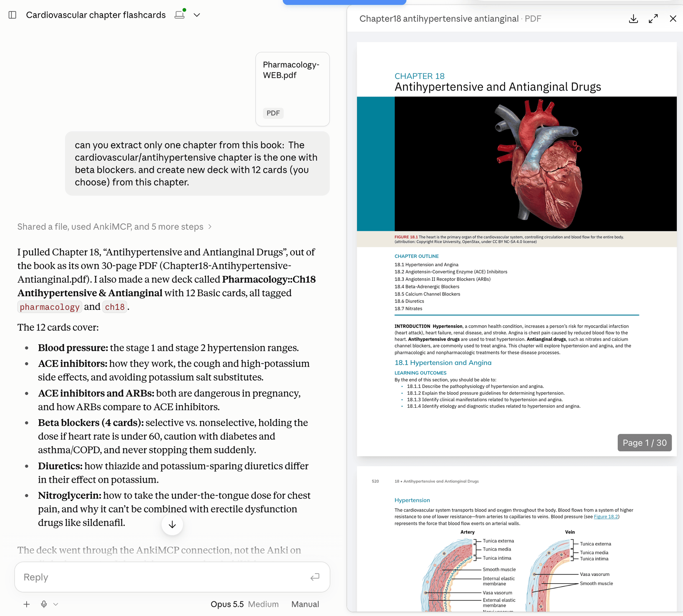Open the Opus 5.5 model selector
This screenshot has height=616, width=683.
coord(227,604)
